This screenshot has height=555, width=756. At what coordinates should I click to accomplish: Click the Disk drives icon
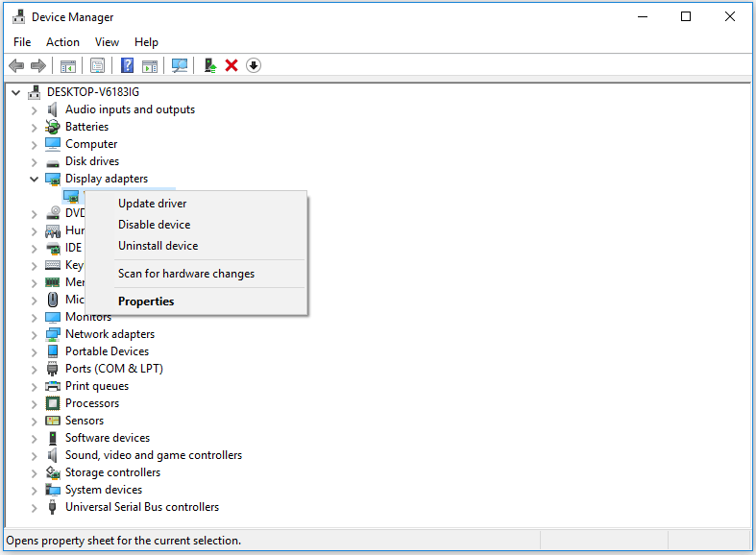[x=53, y=163]
